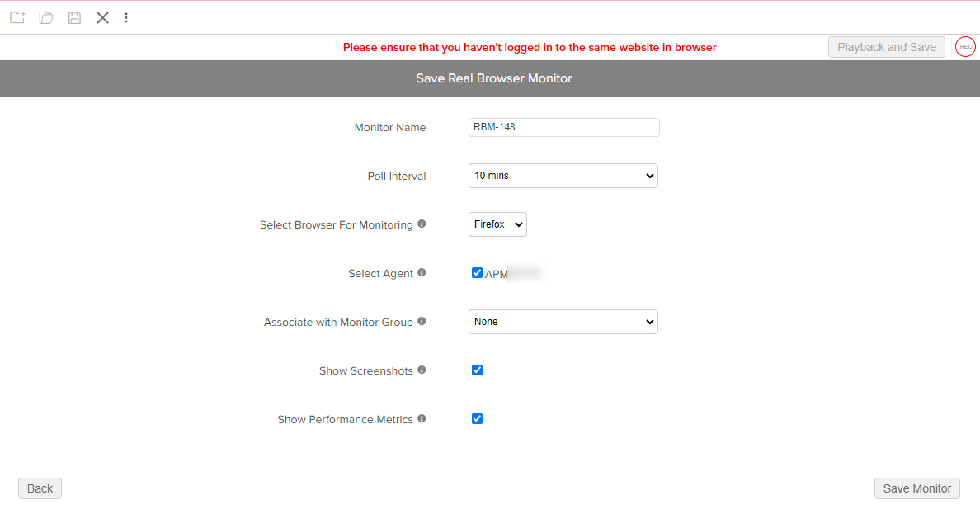Click info icon next to Select Agent
This screenshot has height=509, width=980.
click(x=422, y=272)
